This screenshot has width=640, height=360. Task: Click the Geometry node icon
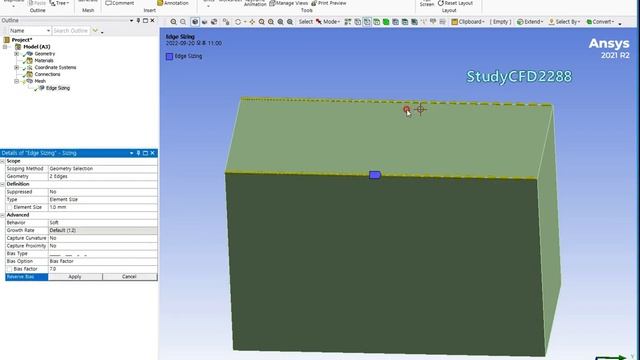point(29,54)
